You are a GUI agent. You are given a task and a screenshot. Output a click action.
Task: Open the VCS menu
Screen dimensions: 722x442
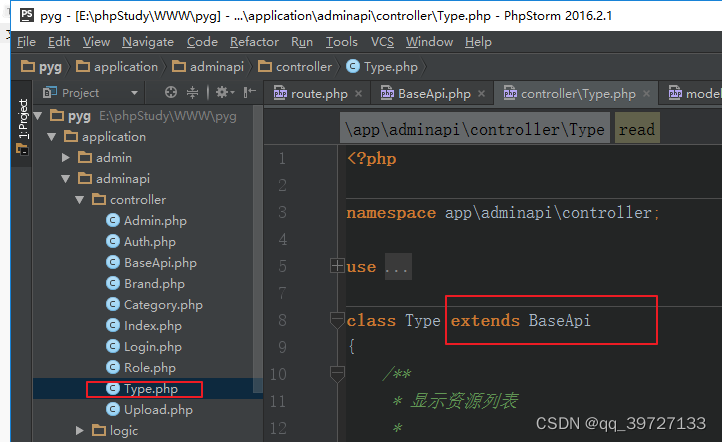coord(382,42)
